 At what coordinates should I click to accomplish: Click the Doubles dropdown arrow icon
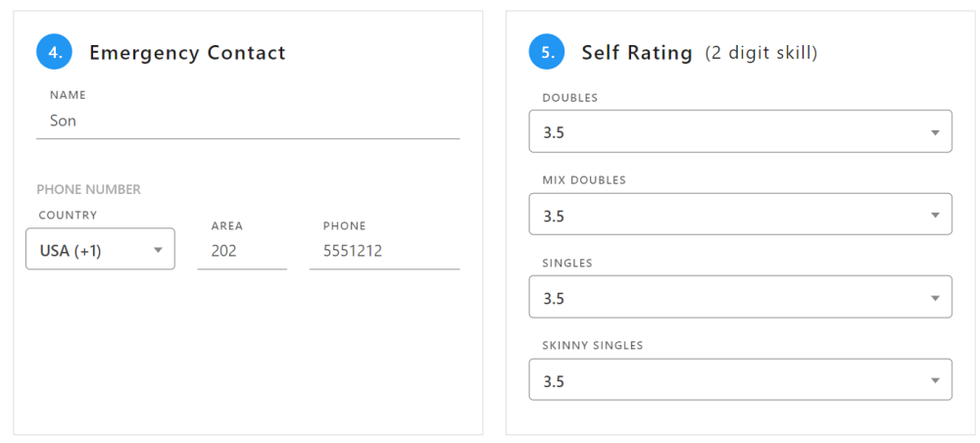click(935, 132)
